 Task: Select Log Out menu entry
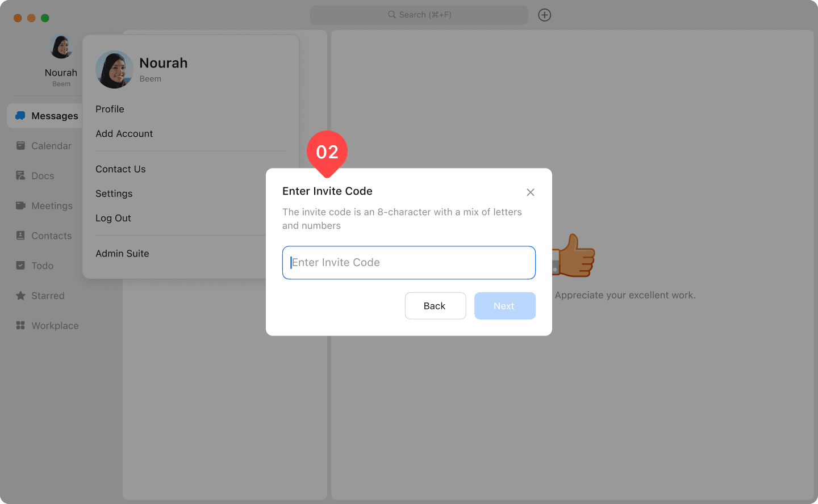[113, 218]
